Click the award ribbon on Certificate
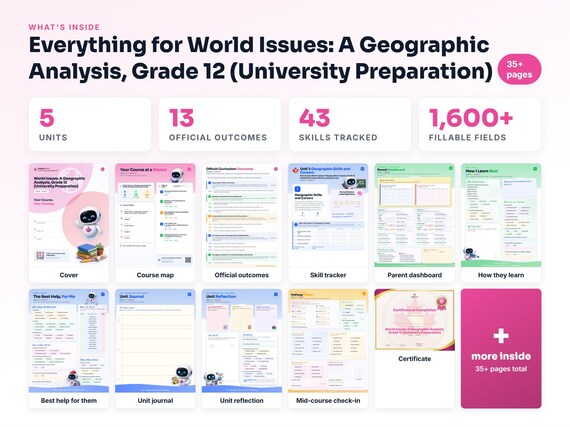Image resolution: width=570 pixels, height=427 pixels. click(441, 304)
